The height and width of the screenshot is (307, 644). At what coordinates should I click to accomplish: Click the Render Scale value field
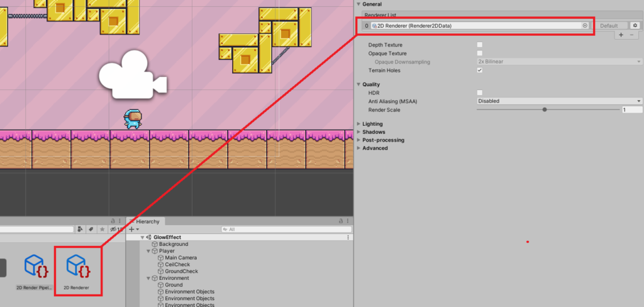point(631,109)
